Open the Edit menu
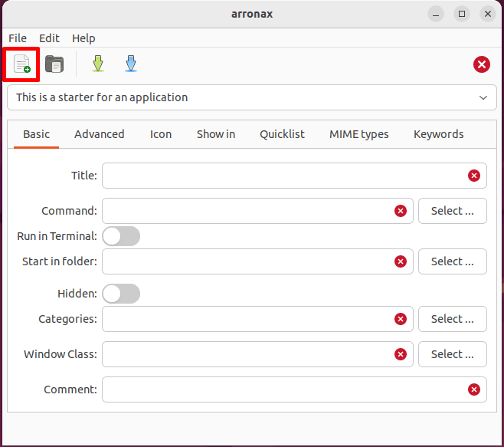The image size is (504, 447). pos(49,38)
